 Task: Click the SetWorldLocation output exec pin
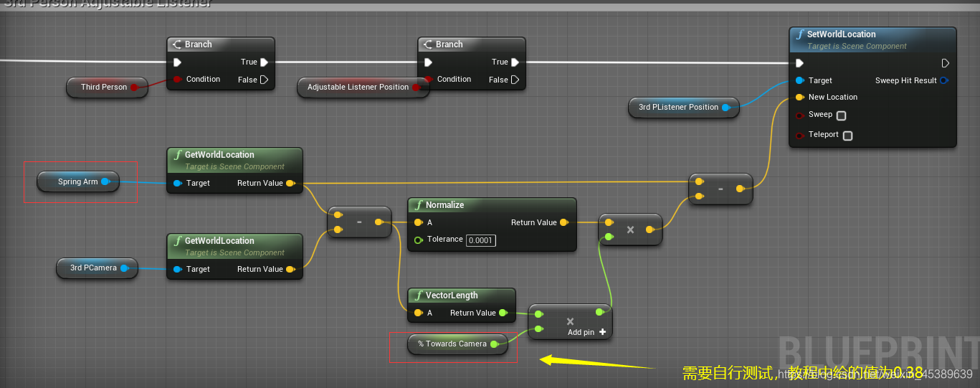946,63
